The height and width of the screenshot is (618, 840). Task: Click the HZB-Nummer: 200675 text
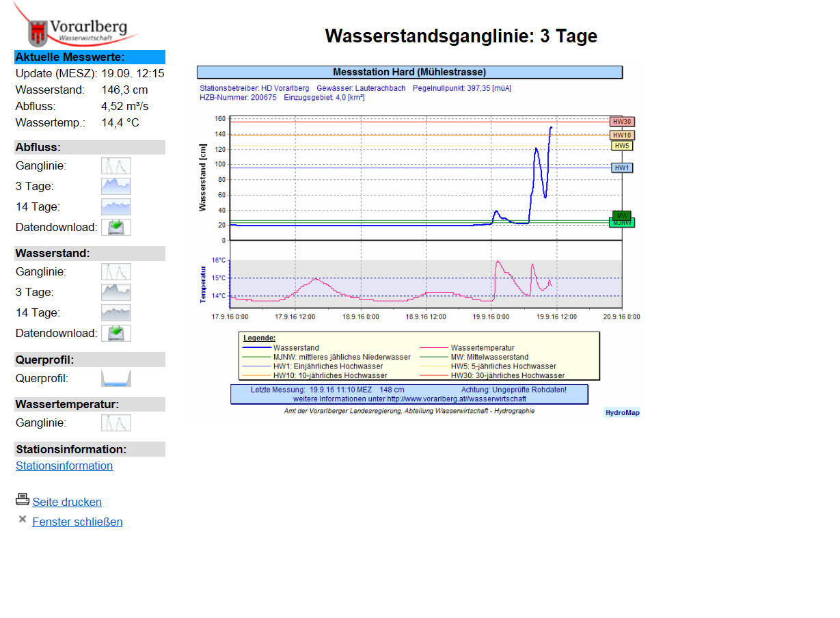click(x=238, y=98)
